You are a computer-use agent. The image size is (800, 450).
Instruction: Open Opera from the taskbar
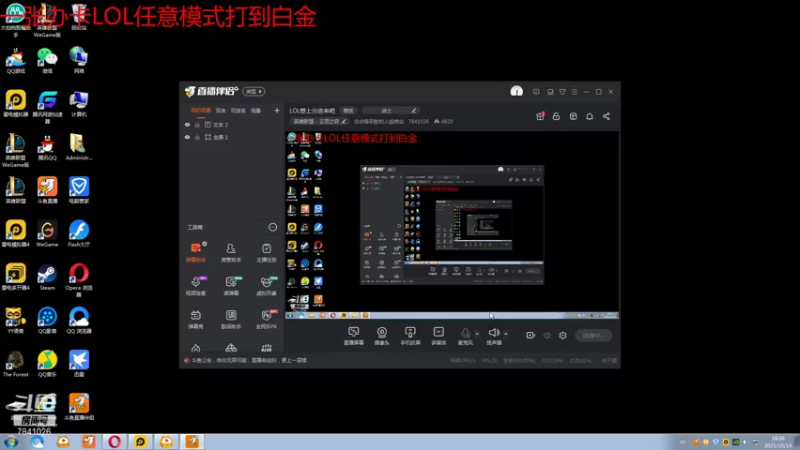coord(114,442)
